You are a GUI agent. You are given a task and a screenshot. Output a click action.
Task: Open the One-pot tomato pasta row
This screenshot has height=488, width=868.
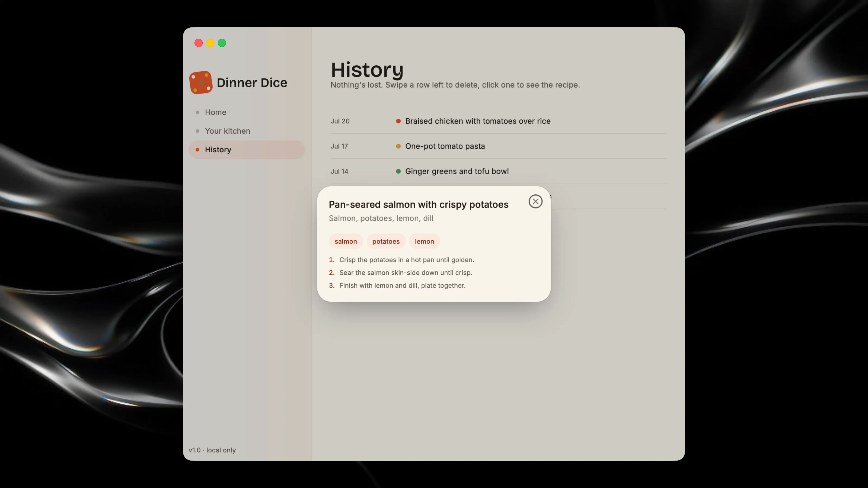[x=498, y=146]
